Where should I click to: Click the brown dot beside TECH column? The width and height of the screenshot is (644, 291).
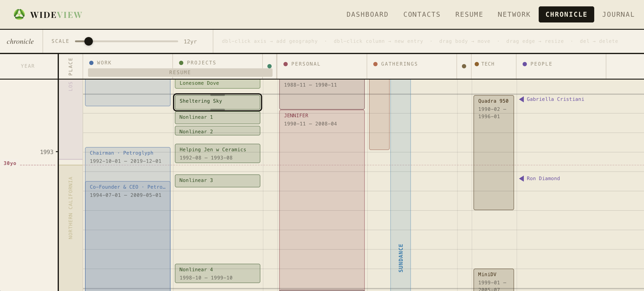pyautogui.click(x=477, y=64)
